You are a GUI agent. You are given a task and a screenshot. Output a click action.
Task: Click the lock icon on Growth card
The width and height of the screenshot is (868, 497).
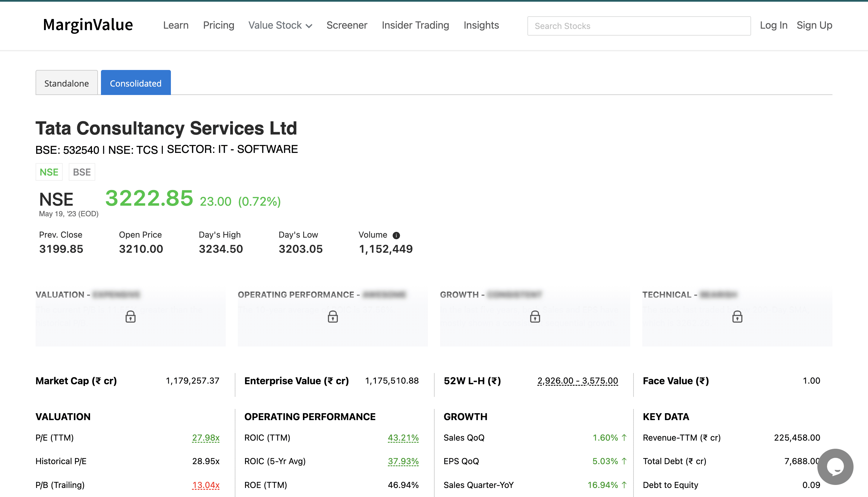pos(535,317)
